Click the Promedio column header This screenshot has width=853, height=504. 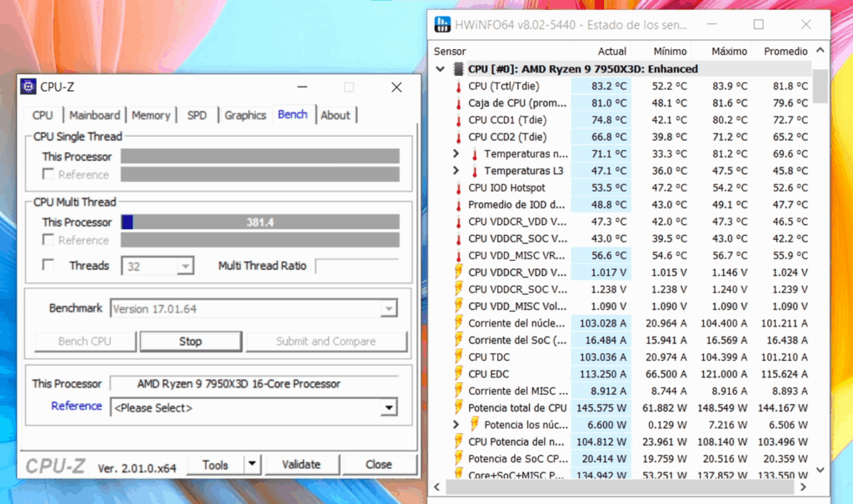[785, 52]
